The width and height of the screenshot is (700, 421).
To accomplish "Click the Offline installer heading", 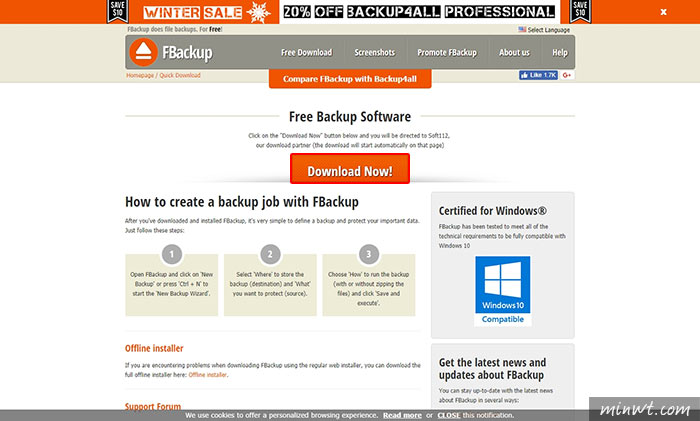I will click(x=154, y=348).
